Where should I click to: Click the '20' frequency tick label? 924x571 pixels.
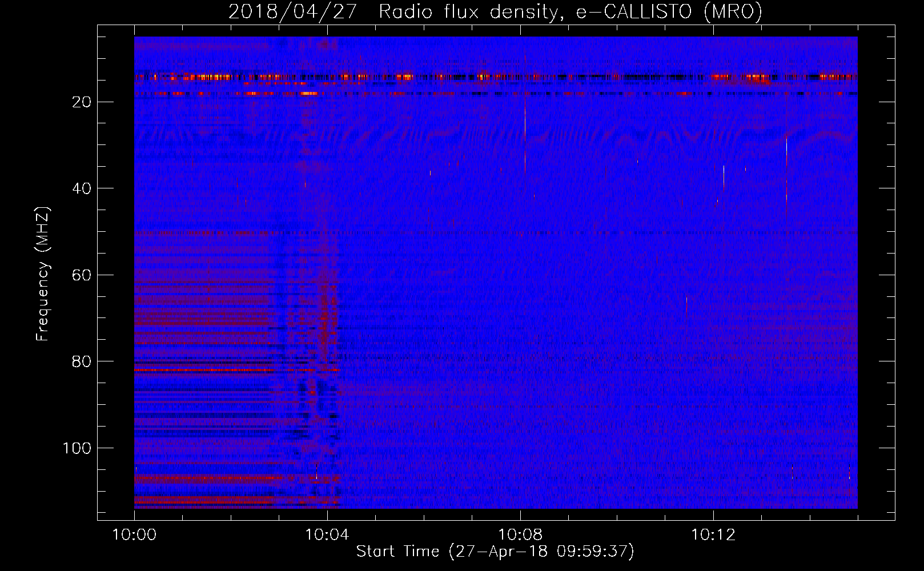point(82,102)
